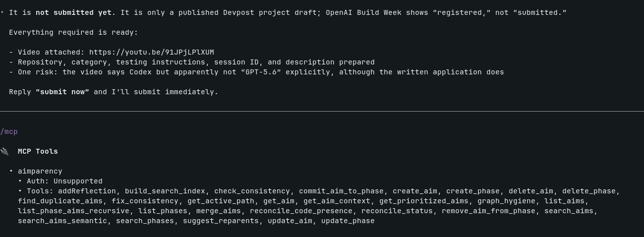Select the aimparency server entry
644x237 pixels.
[x=40, y=172]
